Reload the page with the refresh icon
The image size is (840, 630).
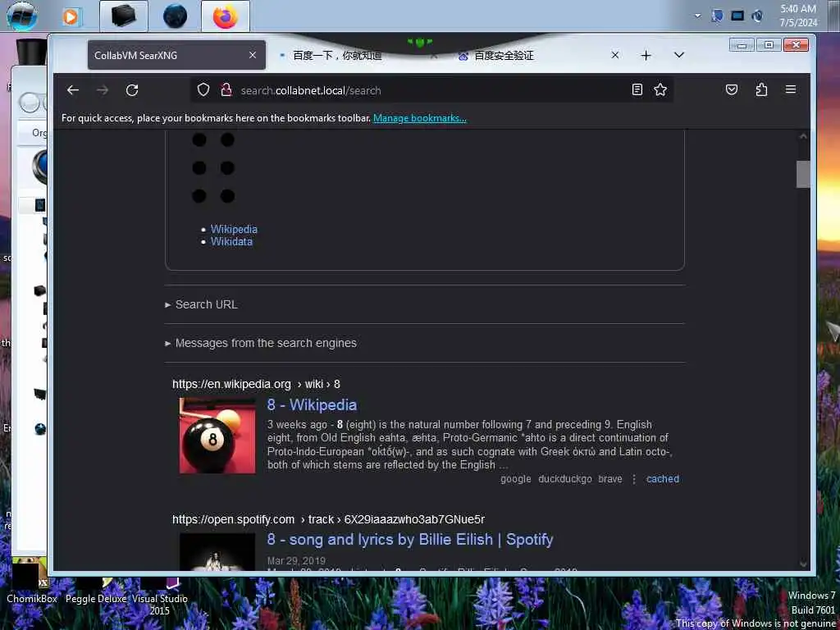[x=132, y=90]
